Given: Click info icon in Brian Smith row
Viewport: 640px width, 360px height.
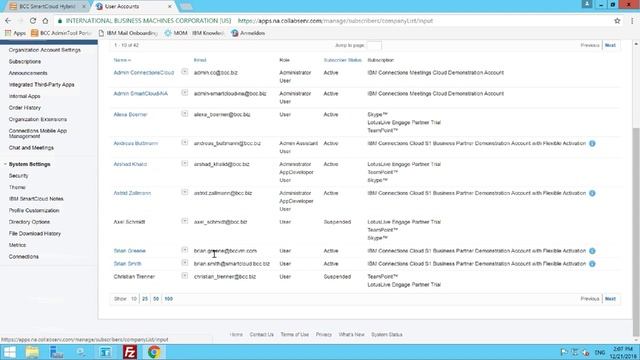Looking at the screenshot, I should [592, 264].
